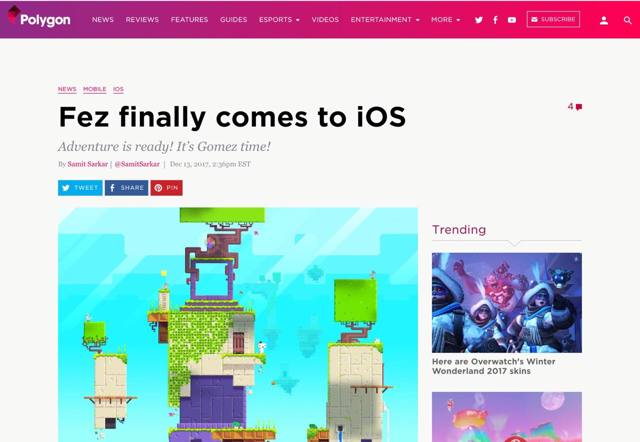
Task: Expand the Entertainment dropdown menu
Action: tap(385, 20)
